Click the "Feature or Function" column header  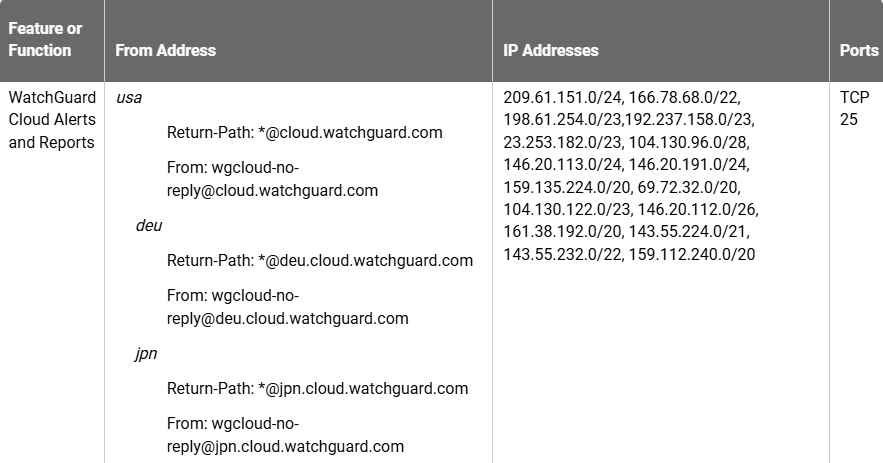click(45, 40)
